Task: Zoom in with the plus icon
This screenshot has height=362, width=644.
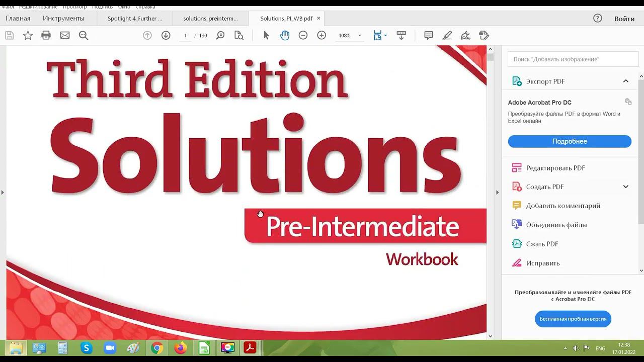Action: [321, 35]
